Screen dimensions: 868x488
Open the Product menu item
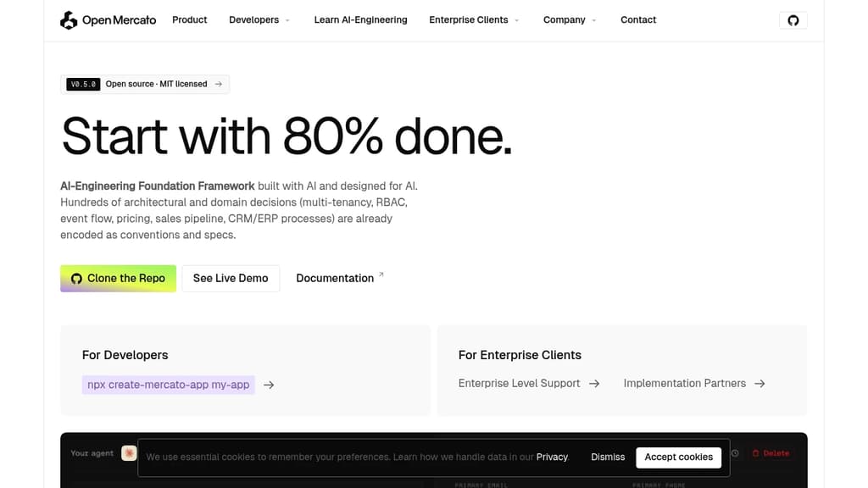coord(189,20)
